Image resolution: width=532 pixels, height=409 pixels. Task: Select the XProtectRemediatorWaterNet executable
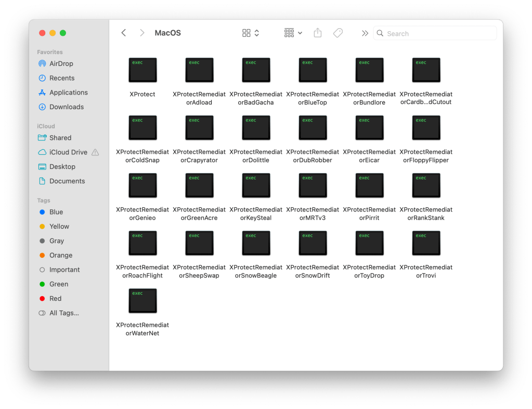coord(142,300)
